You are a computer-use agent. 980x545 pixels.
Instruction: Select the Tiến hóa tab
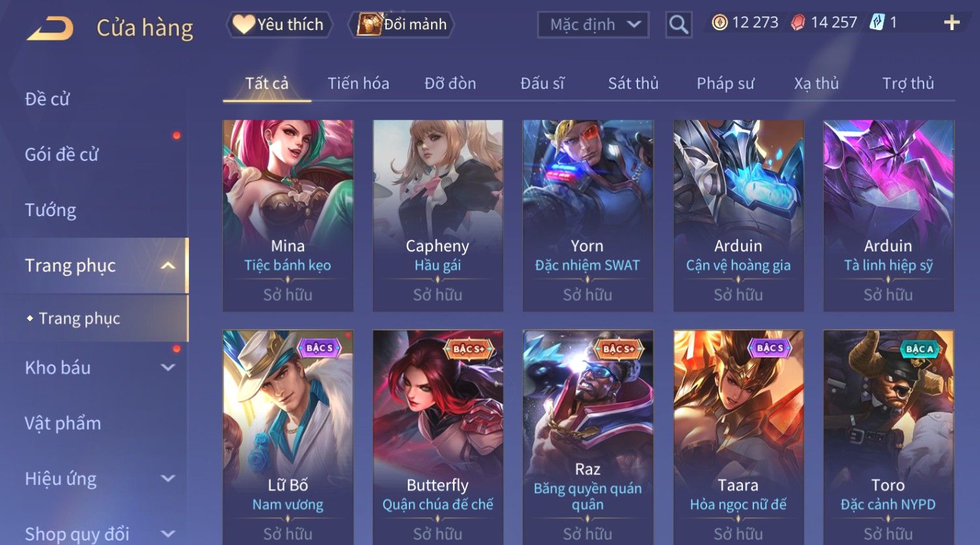click(x=358, y=83)
